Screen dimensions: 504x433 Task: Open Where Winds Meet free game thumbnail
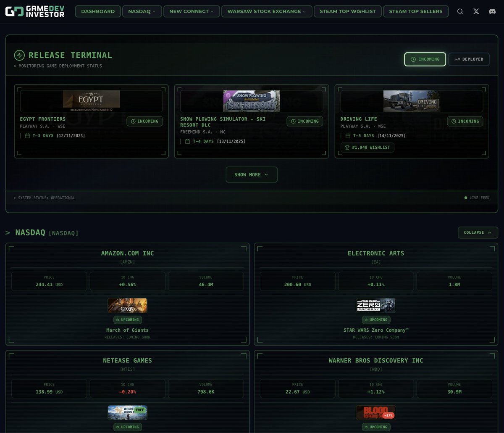[x=127, y=413]
